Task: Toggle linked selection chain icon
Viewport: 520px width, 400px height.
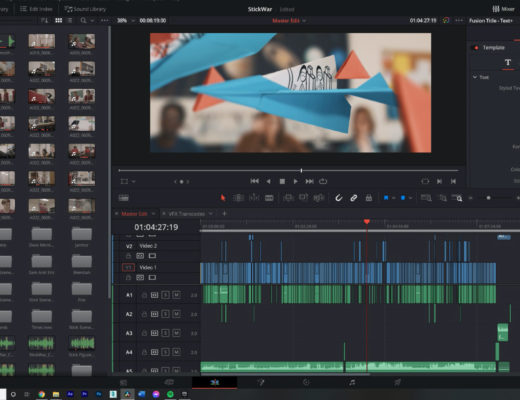Action: pos(354,198)
